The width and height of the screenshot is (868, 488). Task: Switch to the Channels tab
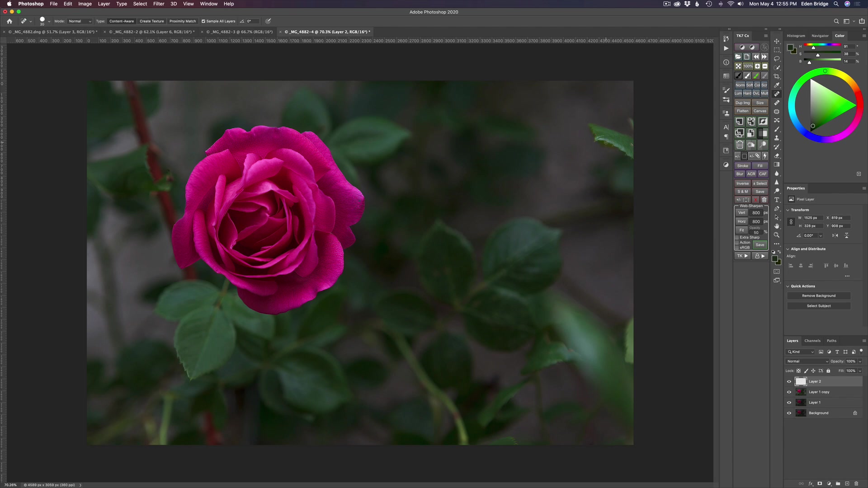click(x=812, y=341)
